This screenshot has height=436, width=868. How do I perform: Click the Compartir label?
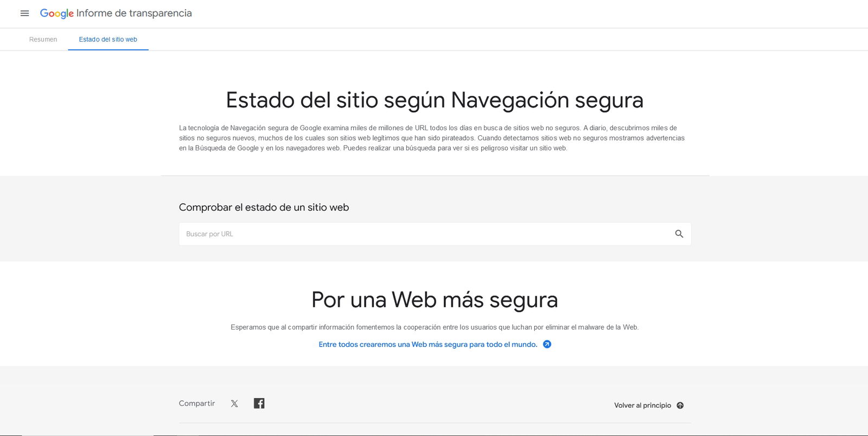point(197,403)
